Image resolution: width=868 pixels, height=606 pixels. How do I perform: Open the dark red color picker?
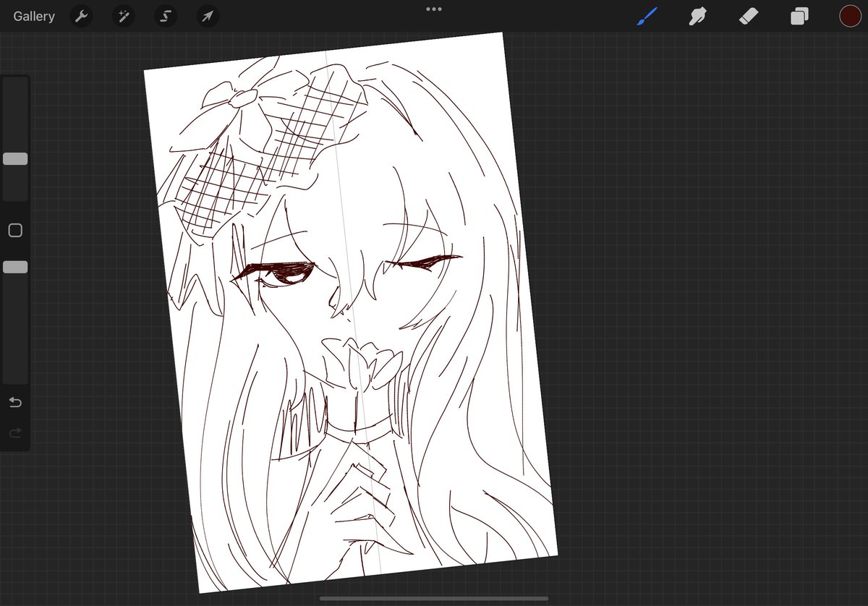point(850,16)
